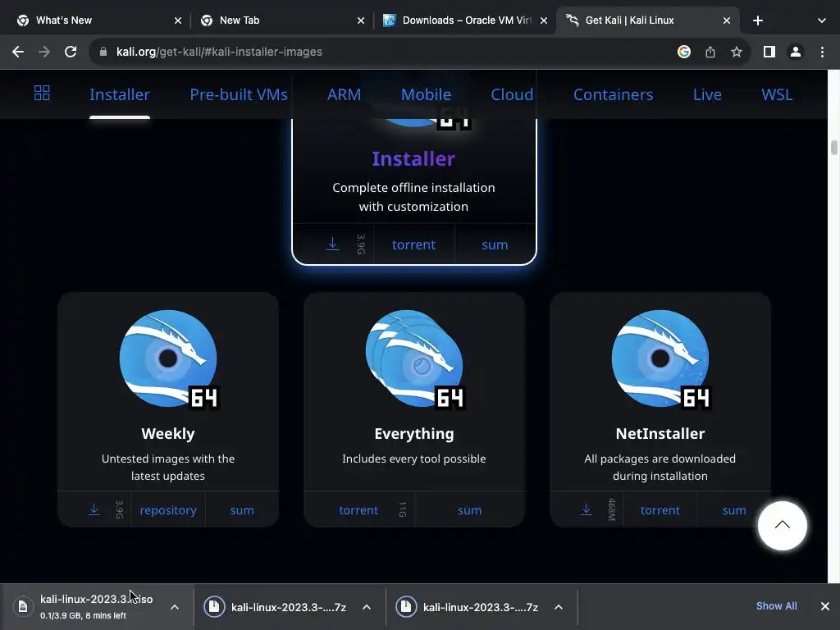Click the page vertical scrollbar thumb
The image size is (840, 630).
tap(834, 147)
